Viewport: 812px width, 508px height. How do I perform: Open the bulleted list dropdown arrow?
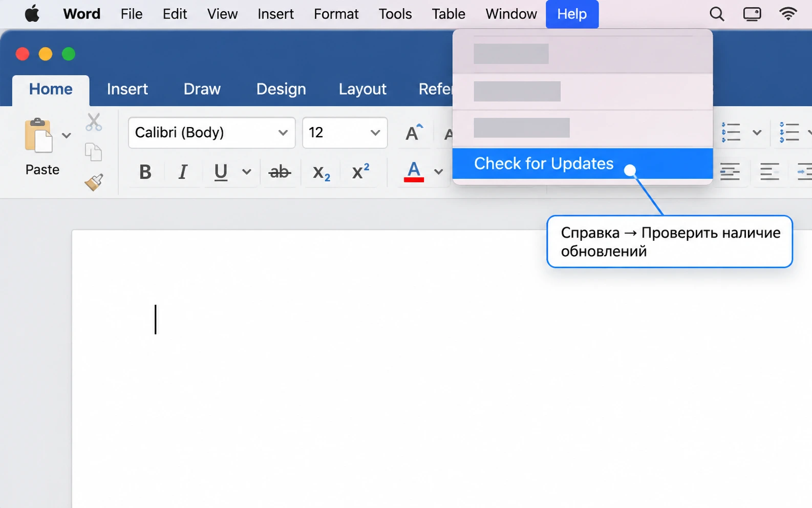coord(757,133)
